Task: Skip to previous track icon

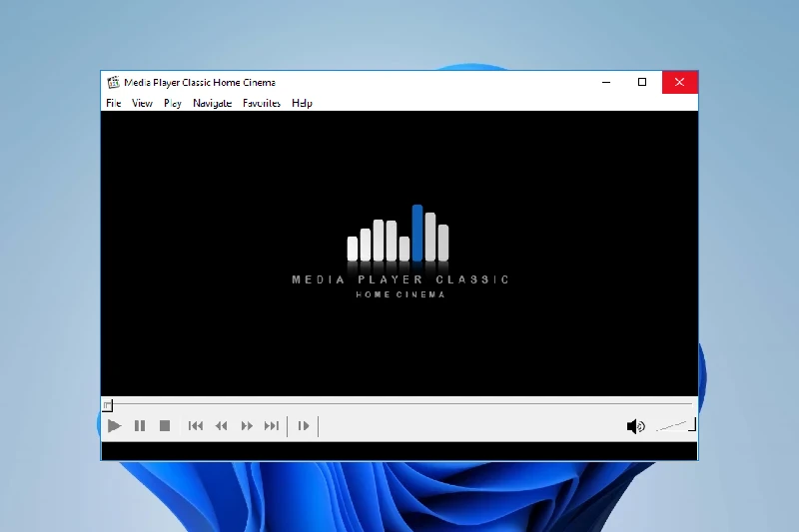Action: pos(196,426)
